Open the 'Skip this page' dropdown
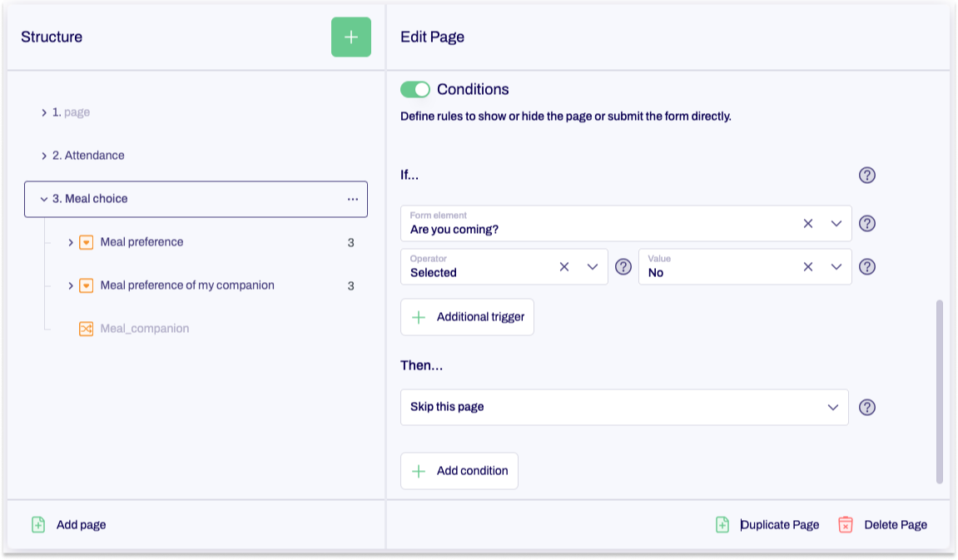This screenshot has width=958, height=560. (831, 407)
